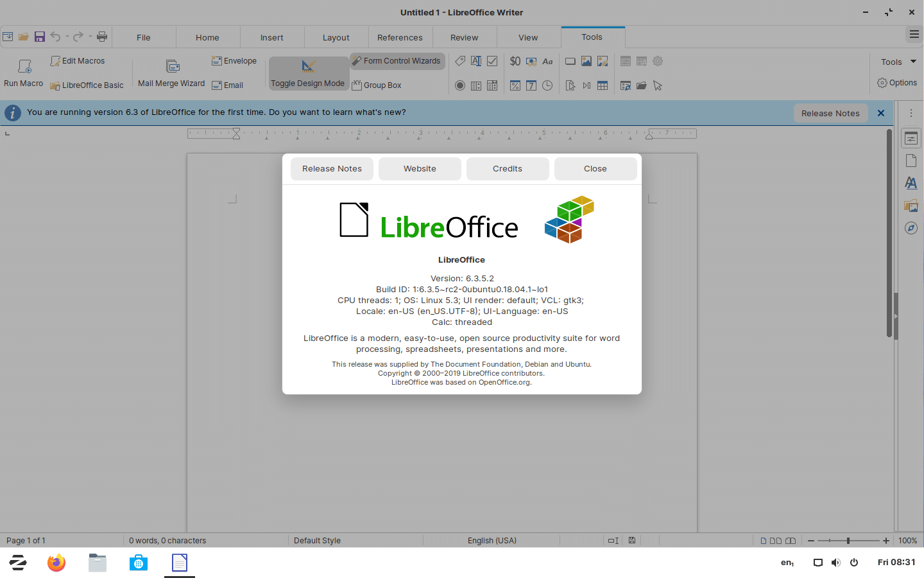This screenshot has height=578, width=924.
Task: Select the Review tab
Action: (x=465, y=37)
